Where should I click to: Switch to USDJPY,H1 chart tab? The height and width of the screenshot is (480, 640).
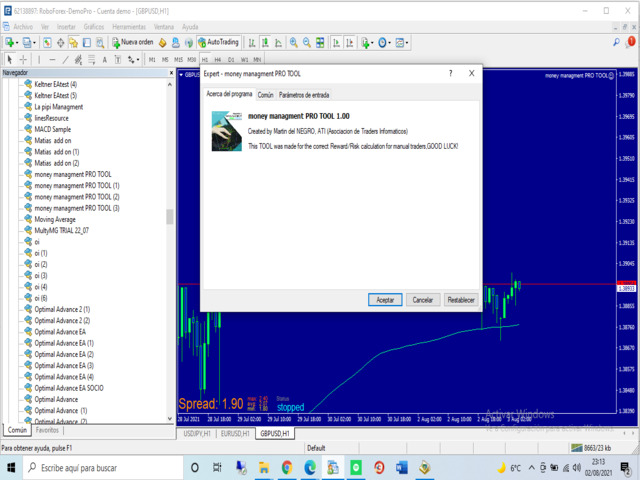(197, 433)
